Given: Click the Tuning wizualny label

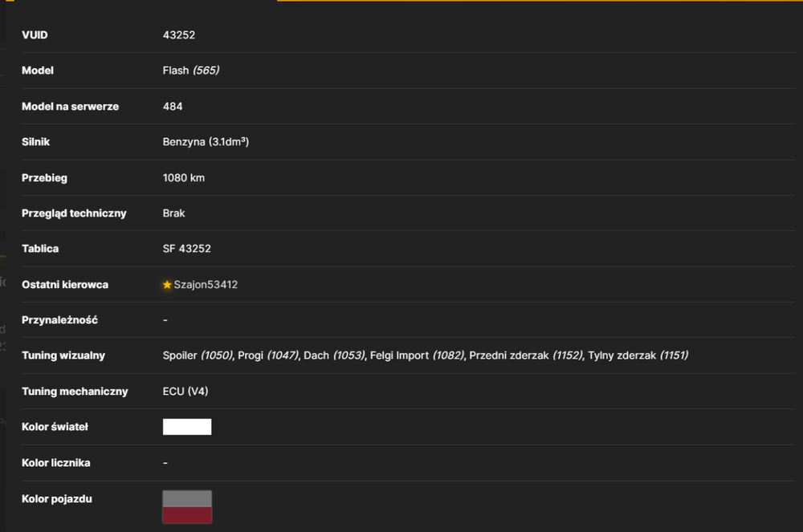Looking at the screenshot, I should pos(63,355).
